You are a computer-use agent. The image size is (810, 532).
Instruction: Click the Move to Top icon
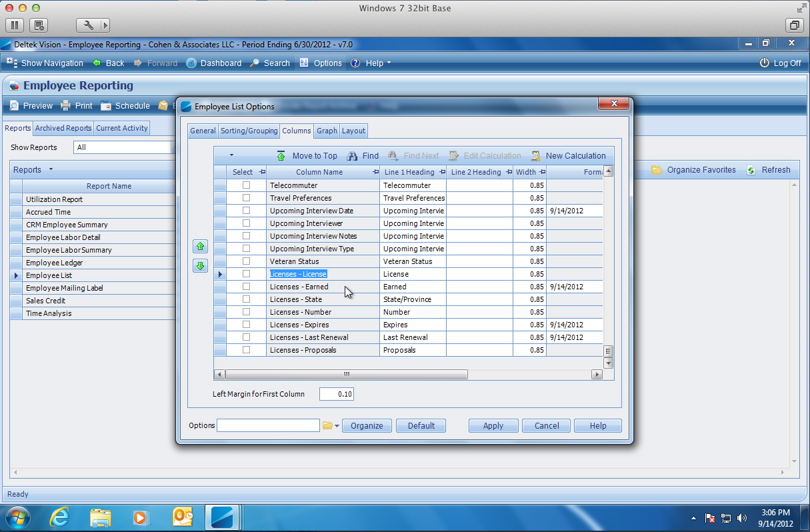[x=281, y=156]
